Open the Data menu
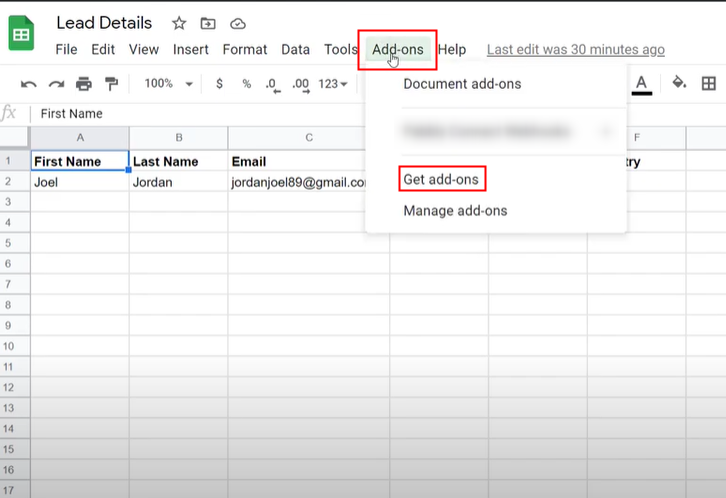The height and width of the screenshot is (498, 726). tap(295, 50)
